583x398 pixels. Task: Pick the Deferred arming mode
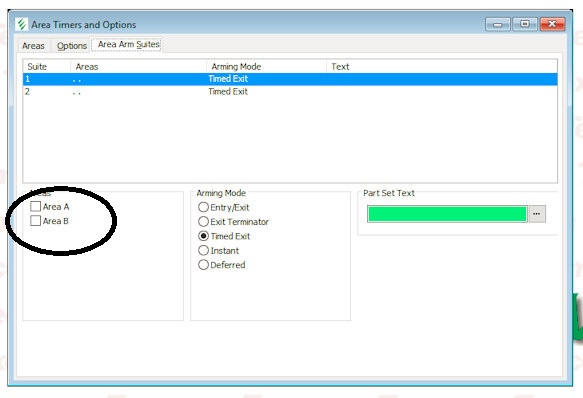(203, 265)
